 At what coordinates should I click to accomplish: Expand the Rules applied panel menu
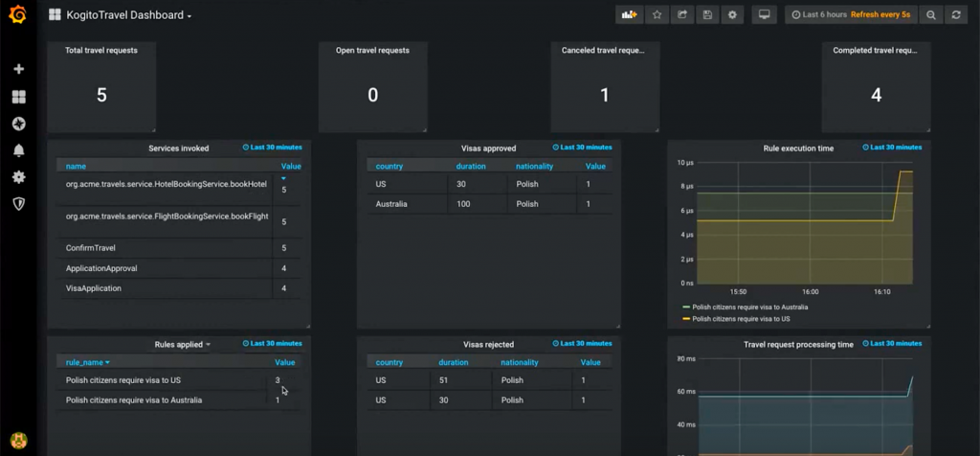(182, 344)
